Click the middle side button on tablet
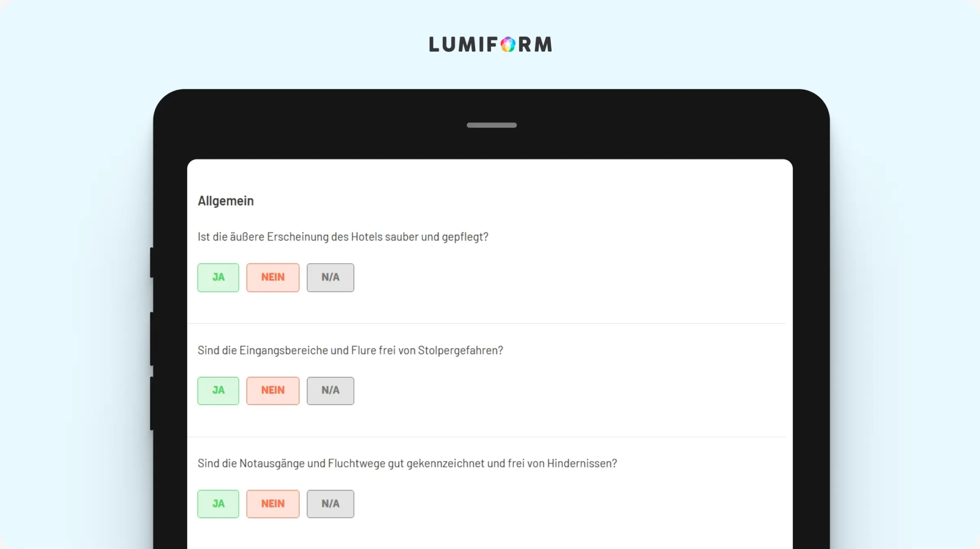The width and height of the screenshot is (980, 549). (x=152, y=339)
